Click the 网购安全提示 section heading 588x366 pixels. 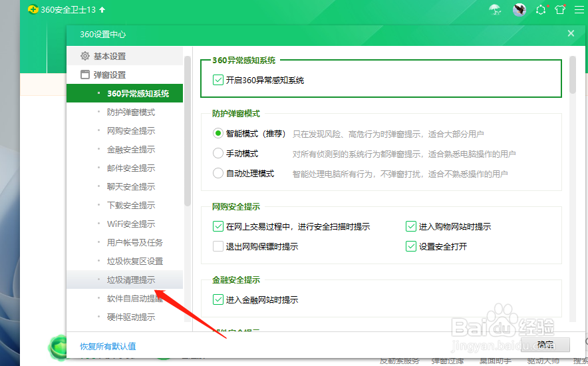pyautogui.click(x=236, y=206)
